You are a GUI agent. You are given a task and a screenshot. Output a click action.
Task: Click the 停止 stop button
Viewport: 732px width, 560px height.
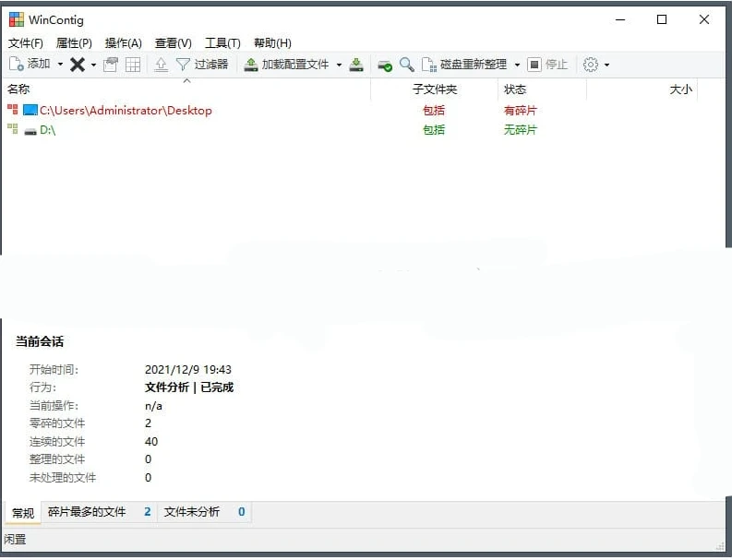547,65
